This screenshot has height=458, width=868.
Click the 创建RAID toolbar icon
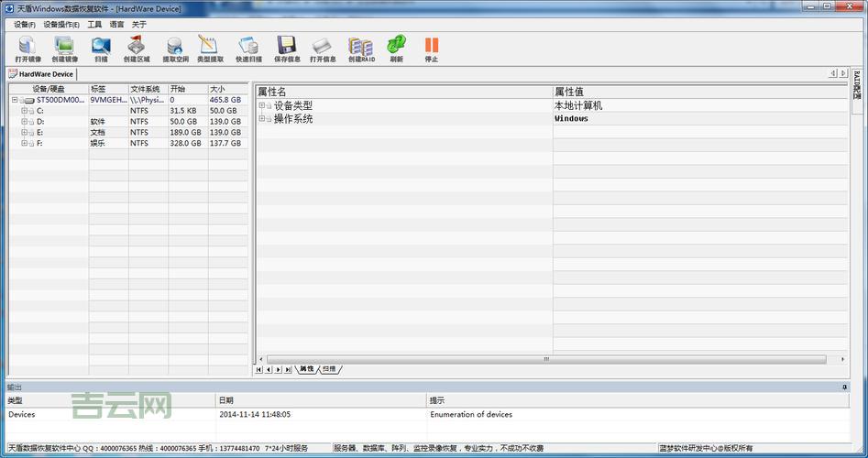pyautogui.click(x=361, y=46)
